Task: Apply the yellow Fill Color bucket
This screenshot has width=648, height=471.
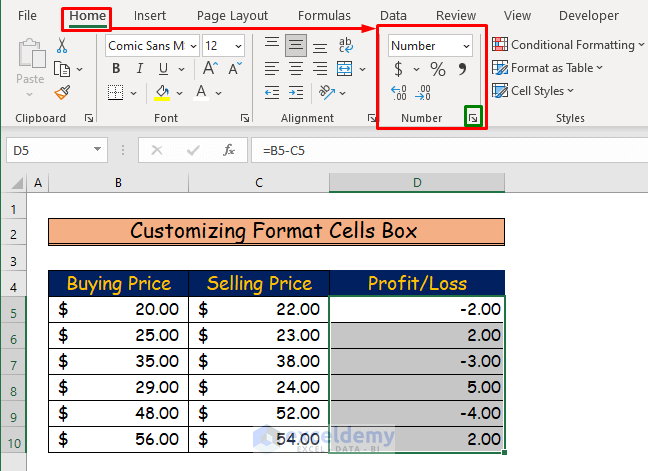Action: pyautogui.click(x=162, y=93)
